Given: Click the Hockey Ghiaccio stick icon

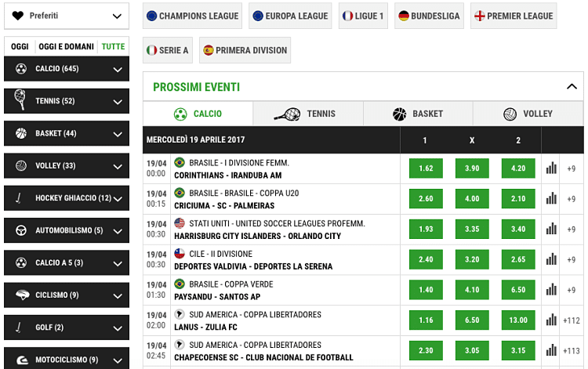Looking at the screenshot, I should pyautogui.click(x=20, y=198).
